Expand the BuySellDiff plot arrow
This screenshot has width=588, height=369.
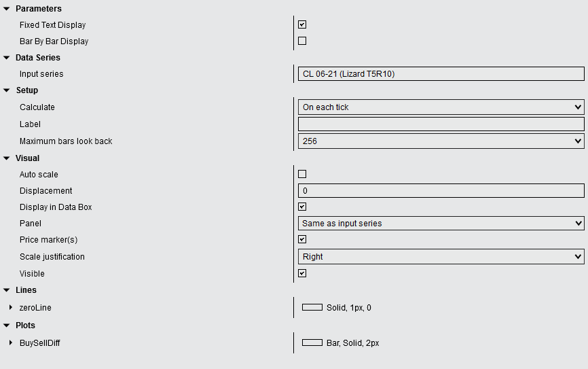(x=11, y=342)
